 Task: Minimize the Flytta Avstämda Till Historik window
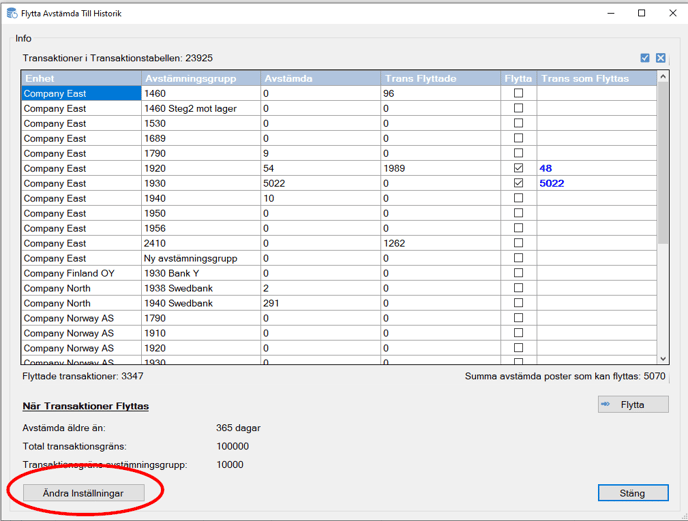pyautogui.click(x=610, y=13)
